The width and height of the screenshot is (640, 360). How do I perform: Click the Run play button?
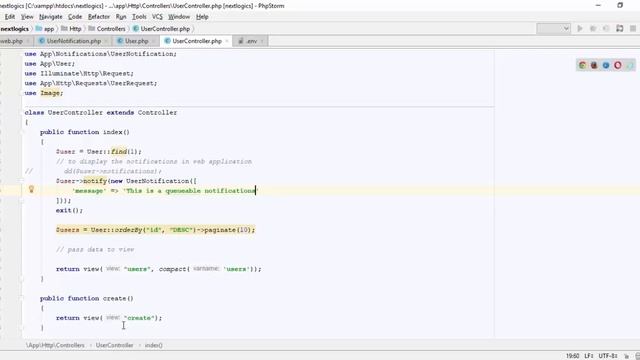point(580,29)
